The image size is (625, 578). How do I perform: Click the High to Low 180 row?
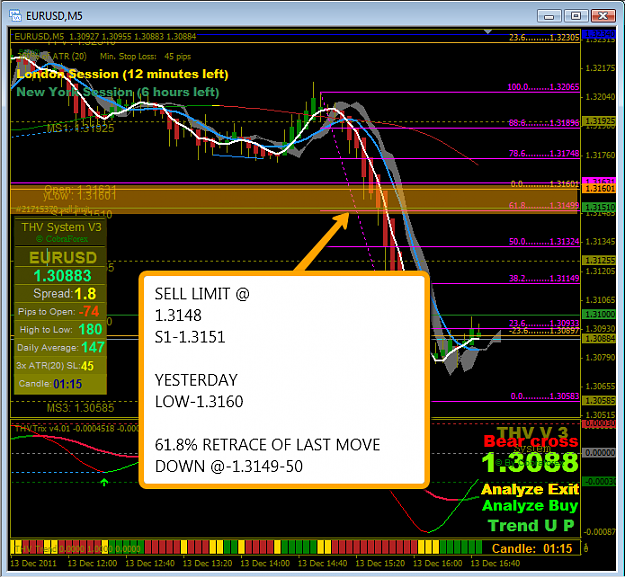point(61,329)
